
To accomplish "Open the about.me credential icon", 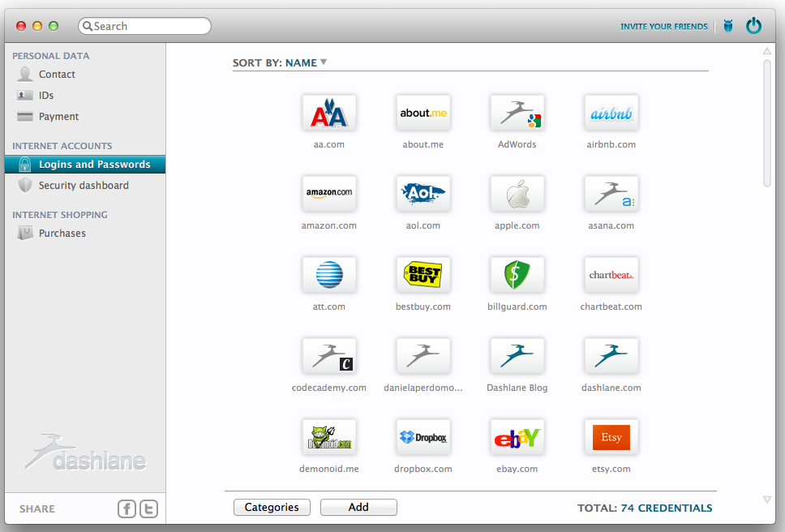I will (423, 113).
